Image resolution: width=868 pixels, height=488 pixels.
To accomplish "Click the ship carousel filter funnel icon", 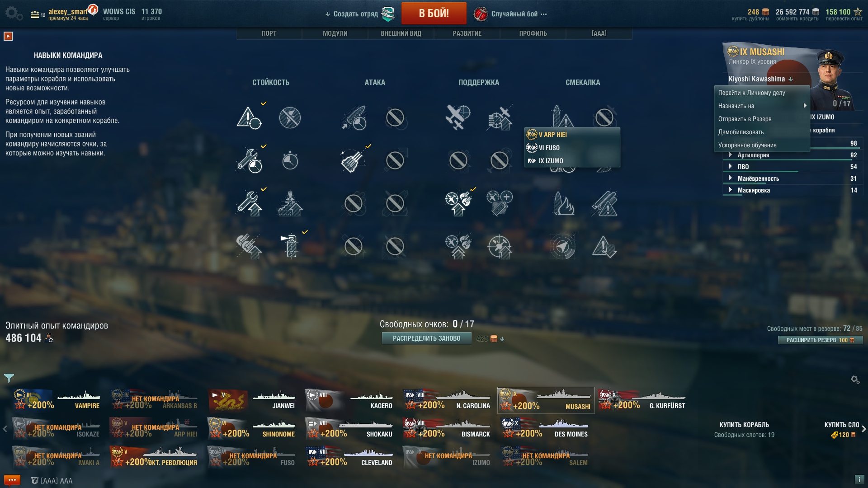I will [9, 378].
